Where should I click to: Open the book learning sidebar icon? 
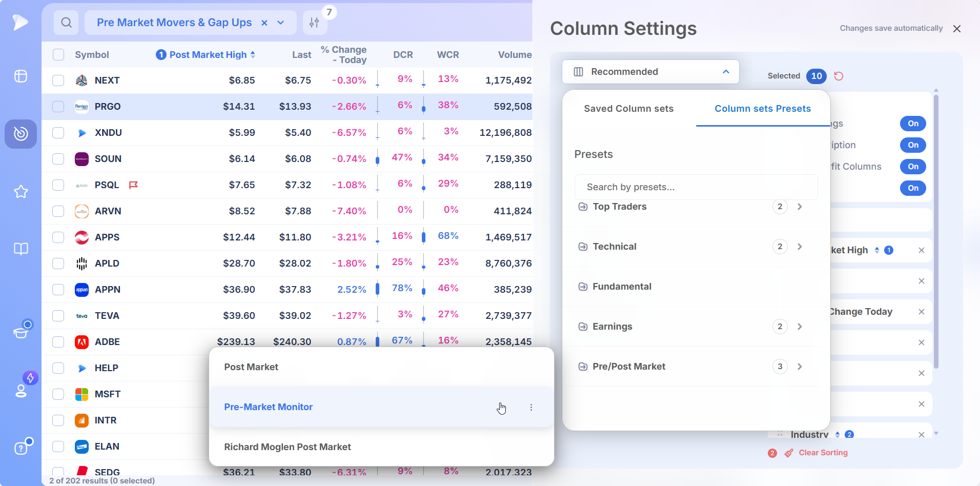[21, 249]
